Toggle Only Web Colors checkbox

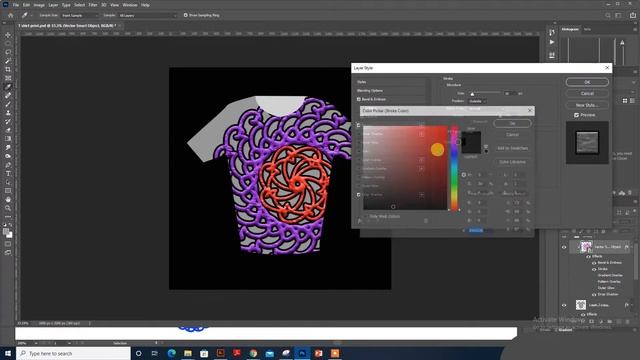click(x=366, y=216)
